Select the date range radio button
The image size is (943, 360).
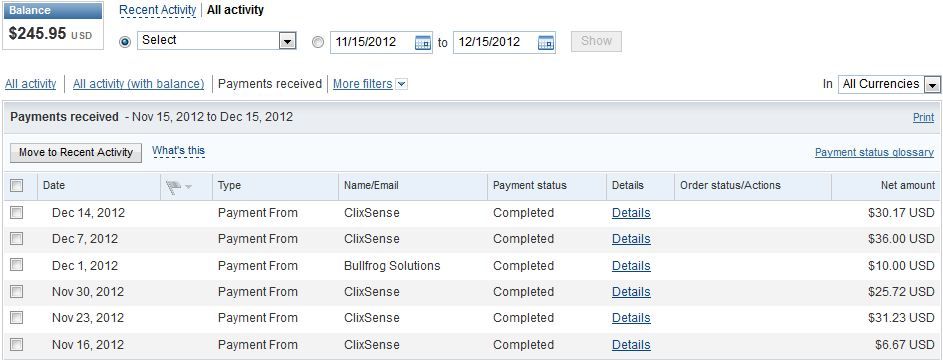click(318, 42)
